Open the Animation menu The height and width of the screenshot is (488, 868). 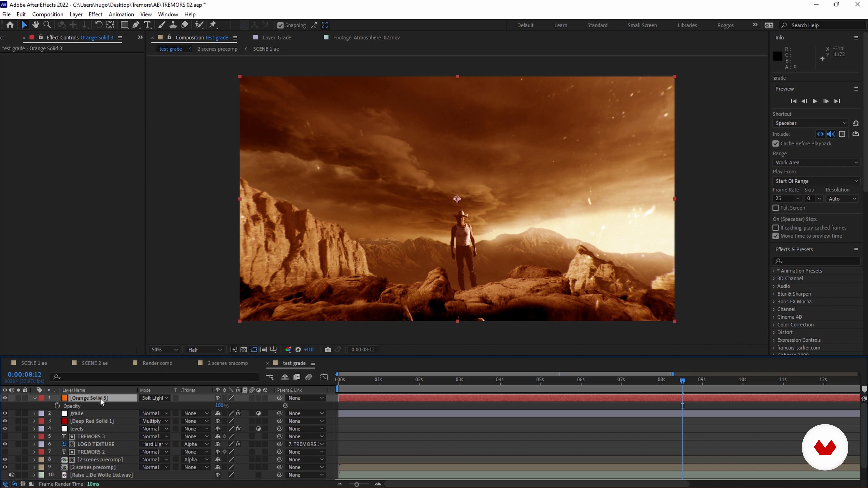tap(121, 14)
